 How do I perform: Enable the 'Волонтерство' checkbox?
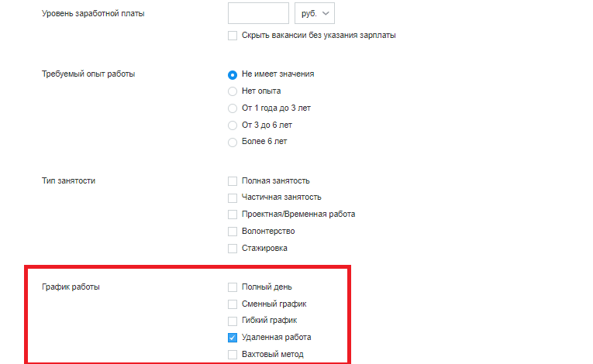(233, 232)
